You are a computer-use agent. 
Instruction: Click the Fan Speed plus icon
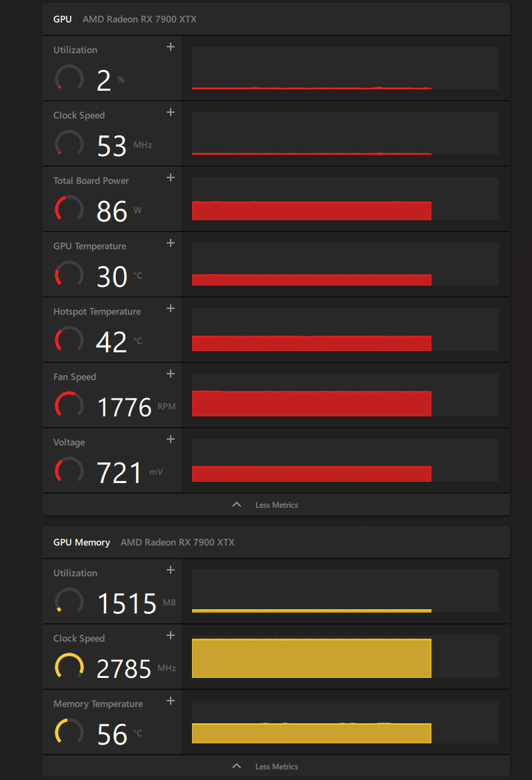(171, 374)
